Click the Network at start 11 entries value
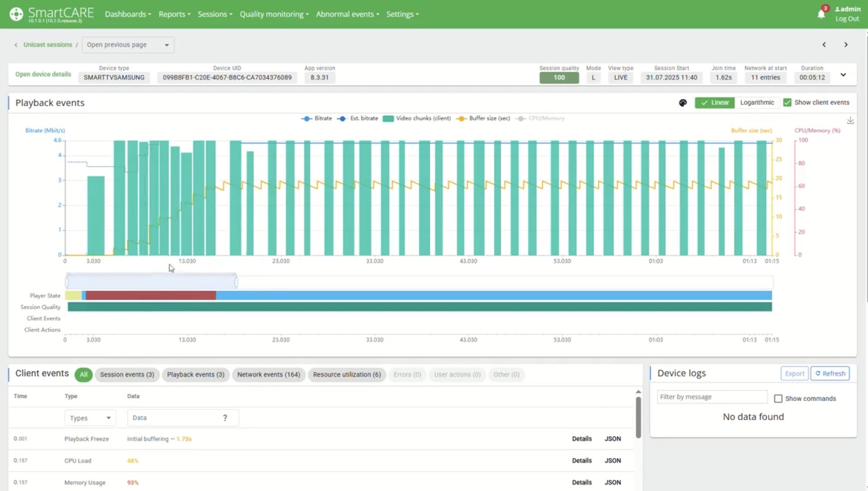 (x=765, y=77)
